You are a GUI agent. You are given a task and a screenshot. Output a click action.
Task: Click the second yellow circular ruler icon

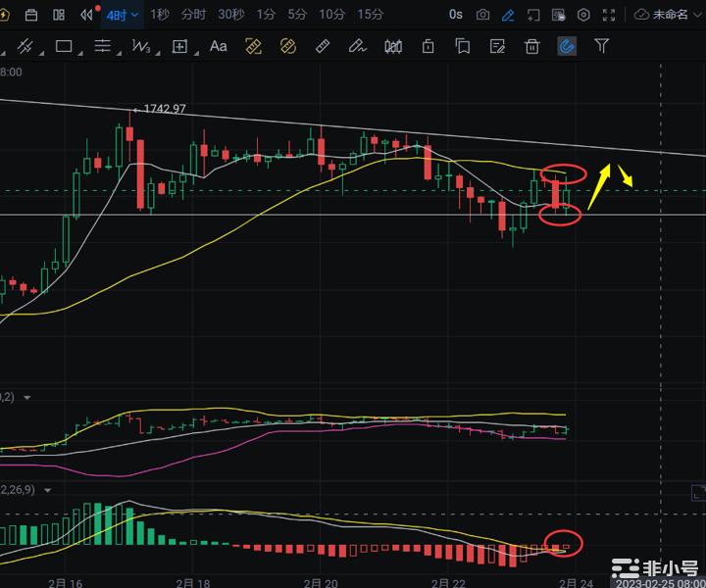288,46
